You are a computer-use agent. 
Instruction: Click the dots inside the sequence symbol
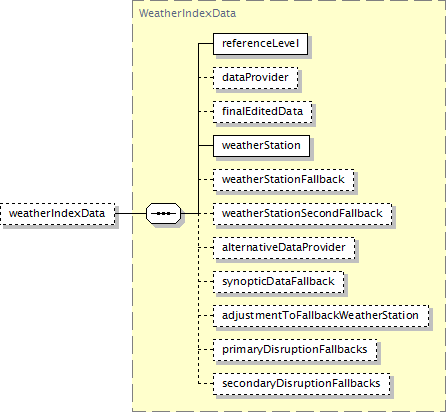click(x=164, y=213)
